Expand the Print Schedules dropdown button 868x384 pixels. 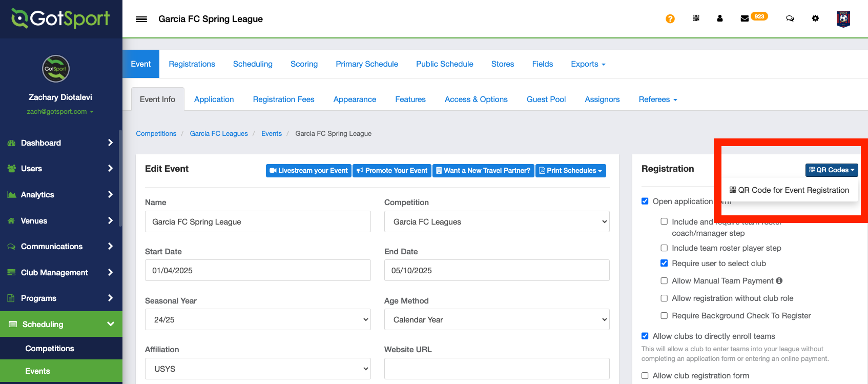click(571, 171)
